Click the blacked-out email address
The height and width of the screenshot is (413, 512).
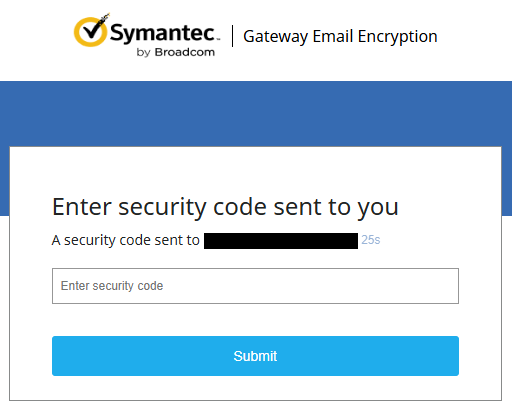[281, 241]
